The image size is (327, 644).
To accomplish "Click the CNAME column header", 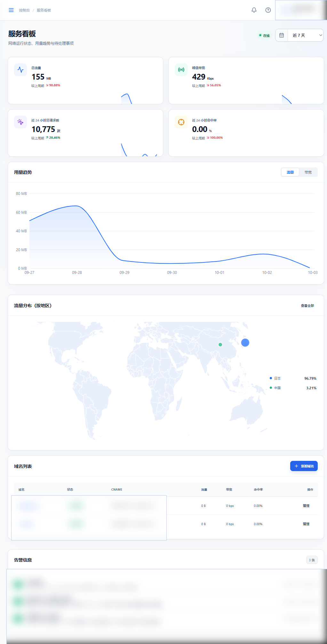I will tap(117, 490).
